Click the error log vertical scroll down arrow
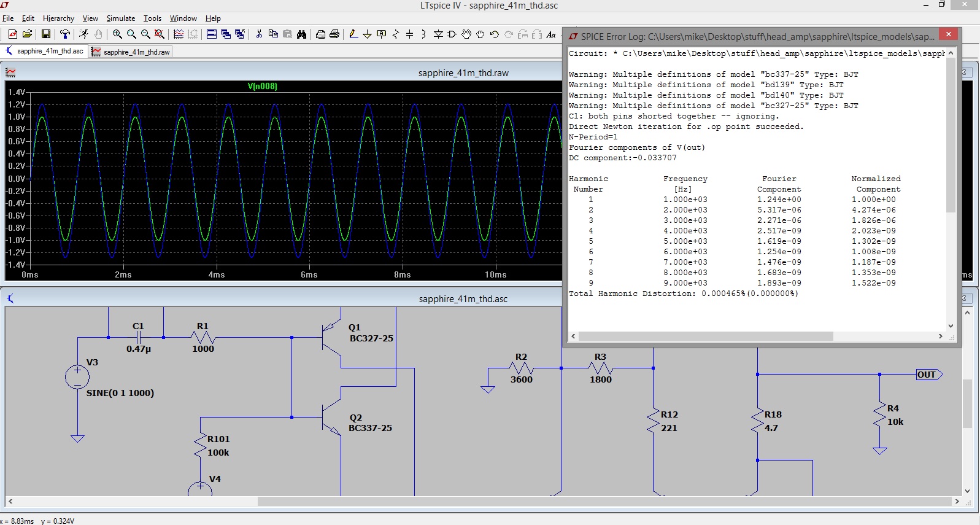 [951, 326]
